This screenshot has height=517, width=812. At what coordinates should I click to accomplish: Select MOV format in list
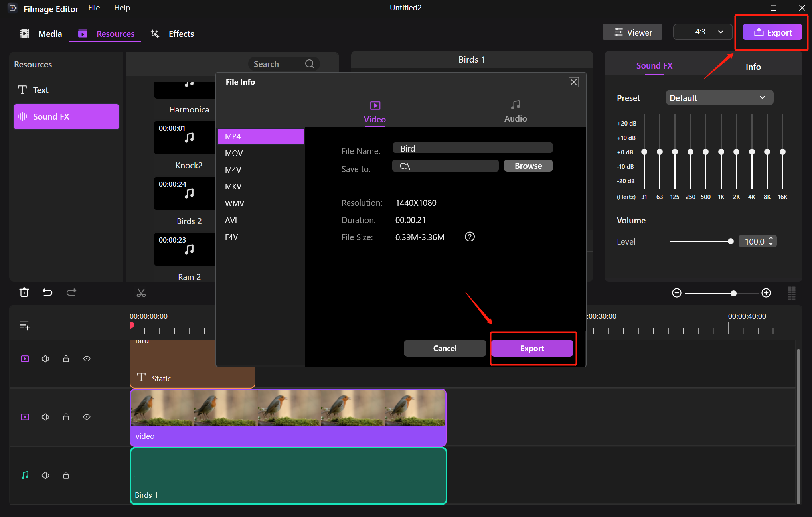(x=234, y=153)
